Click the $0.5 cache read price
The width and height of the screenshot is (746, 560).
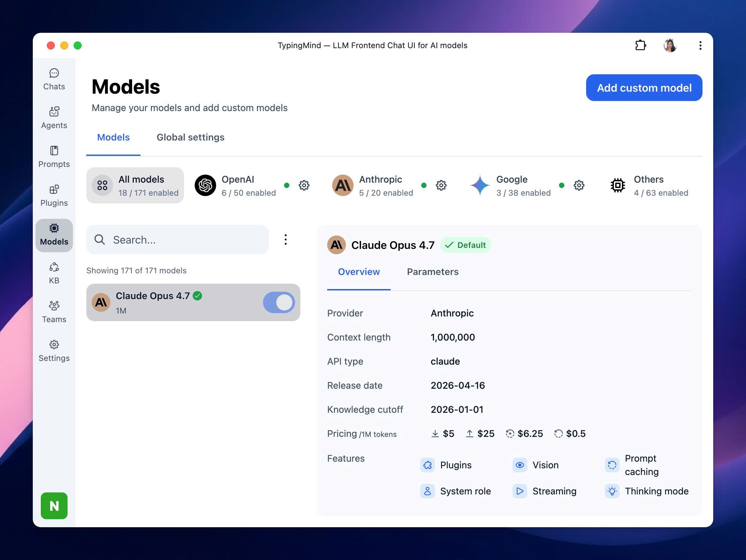(x=576, y=434)
